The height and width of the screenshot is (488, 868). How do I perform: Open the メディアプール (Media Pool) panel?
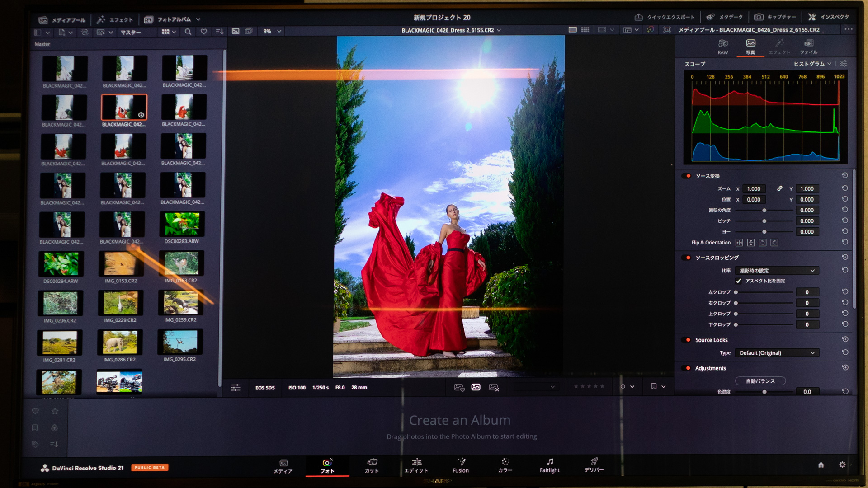(62, 19)
